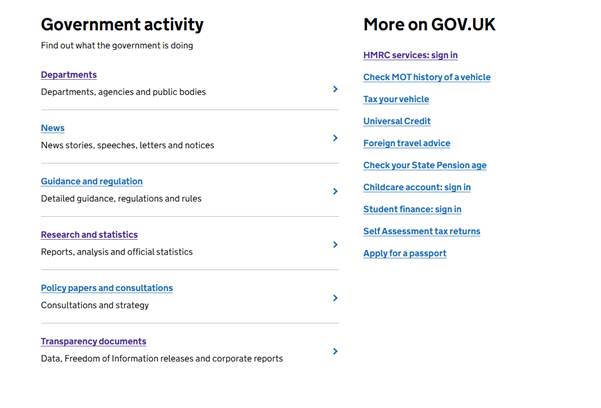Go to Universal Credit
This screenshot has height=408, width=601.
click(397, 121)
